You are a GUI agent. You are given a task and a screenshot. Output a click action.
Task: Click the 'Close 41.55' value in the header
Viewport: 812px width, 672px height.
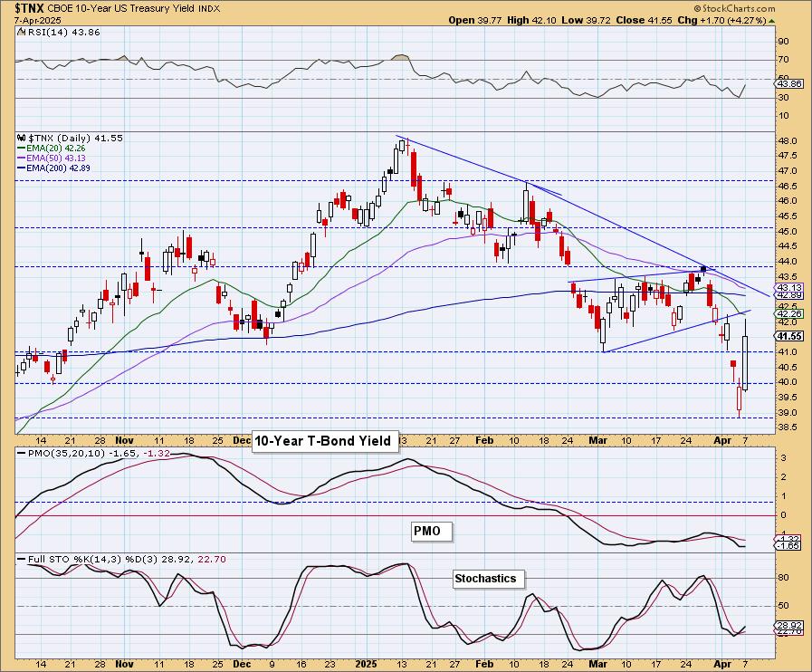[x=645, y=20]
